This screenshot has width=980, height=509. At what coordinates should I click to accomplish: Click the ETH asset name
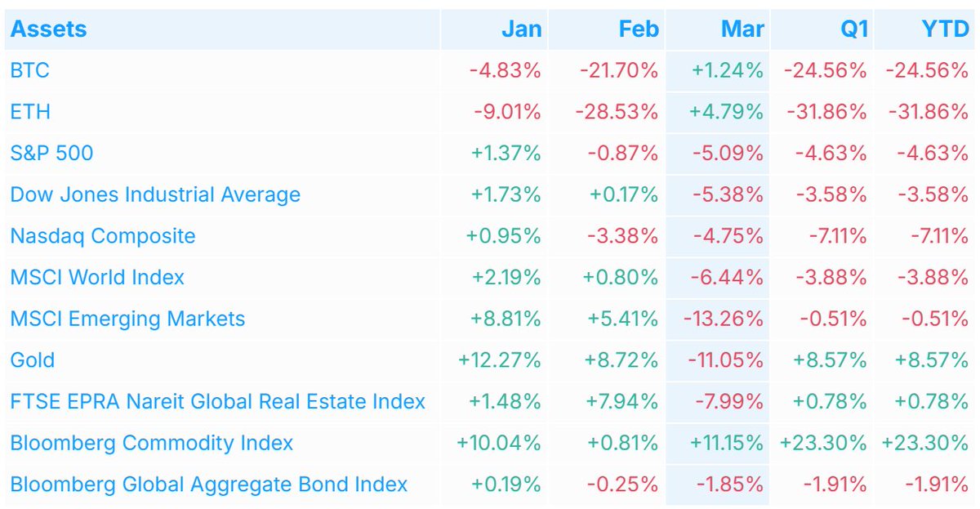tap(30, 112)
